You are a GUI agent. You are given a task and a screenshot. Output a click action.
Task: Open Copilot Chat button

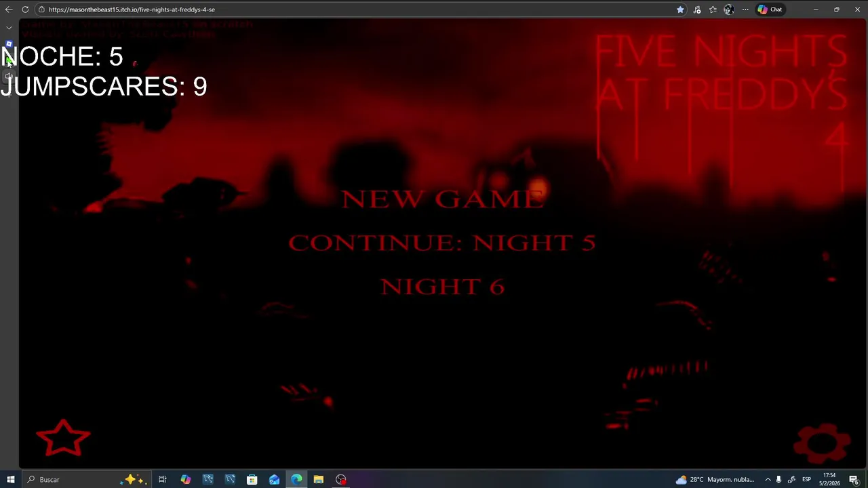click(770, 9)
